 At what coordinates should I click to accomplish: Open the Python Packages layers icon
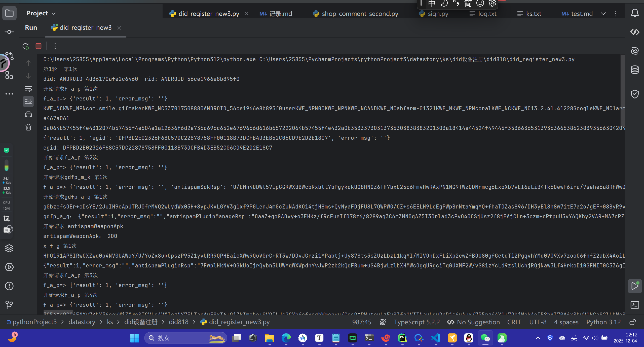[9, 248]
